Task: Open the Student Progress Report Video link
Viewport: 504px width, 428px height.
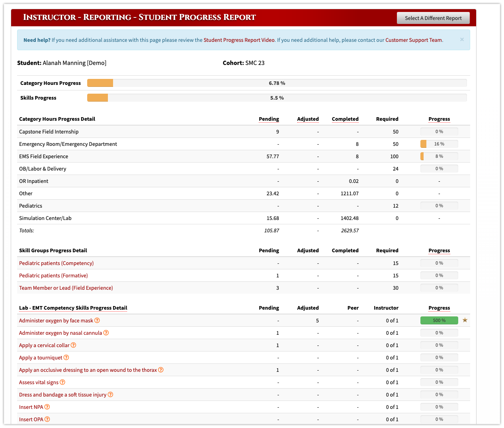Action: pyautogui.click(x=239, y=40)
